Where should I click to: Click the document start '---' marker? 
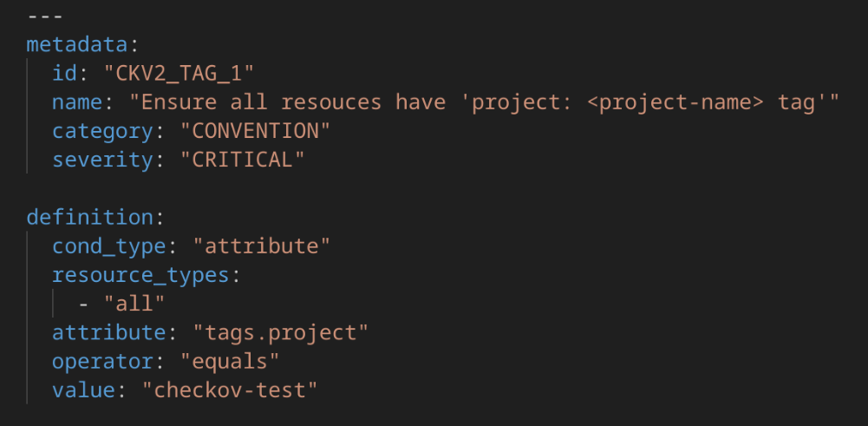pos(46,16)
